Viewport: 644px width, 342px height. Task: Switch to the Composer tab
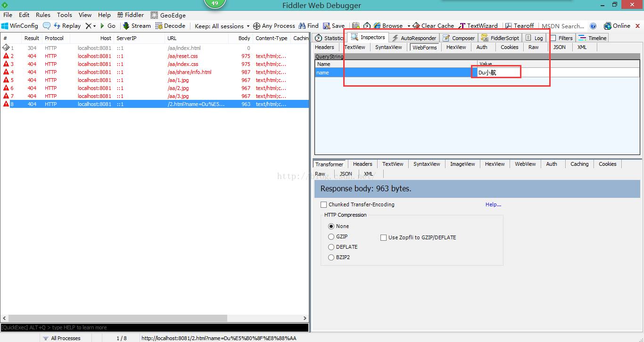point(459,38)
